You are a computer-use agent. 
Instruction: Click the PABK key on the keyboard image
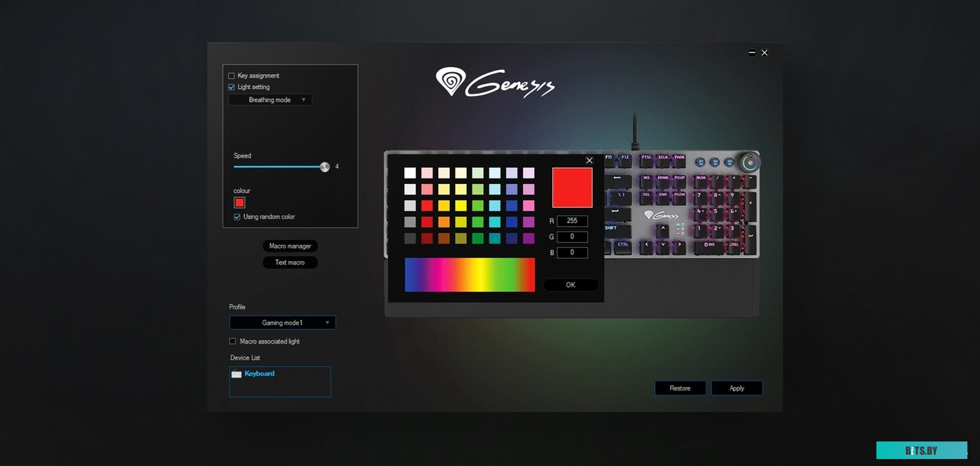pos(680,160)
